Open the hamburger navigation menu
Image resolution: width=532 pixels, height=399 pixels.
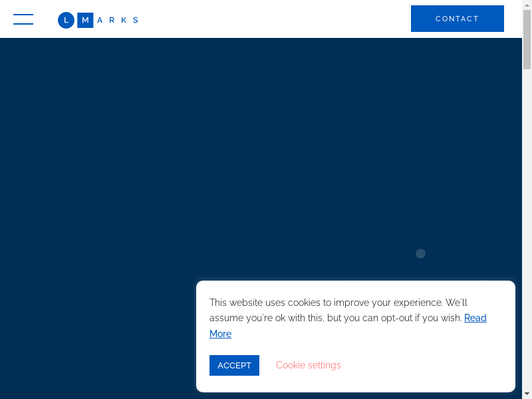pos(23,19)
